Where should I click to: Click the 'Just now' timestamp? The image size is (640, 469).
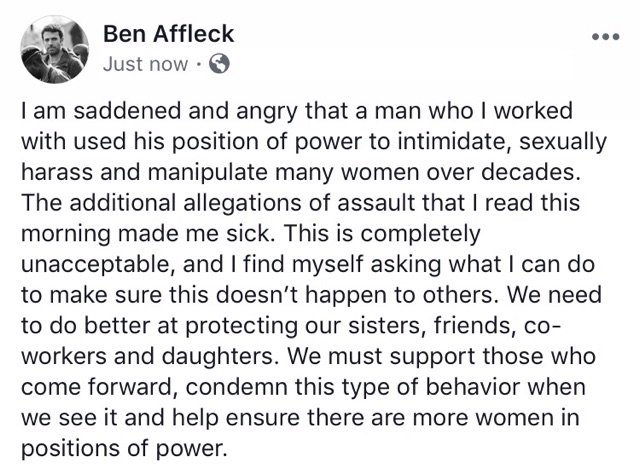[x=146, y=64]
